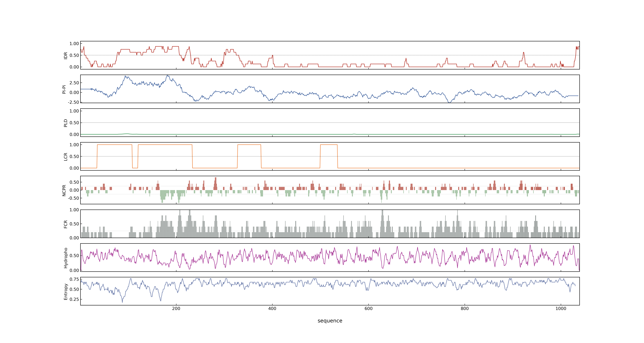Select the 800 x-axis tick label
This screenshot has height=343, width=644.
pos(465,309)
